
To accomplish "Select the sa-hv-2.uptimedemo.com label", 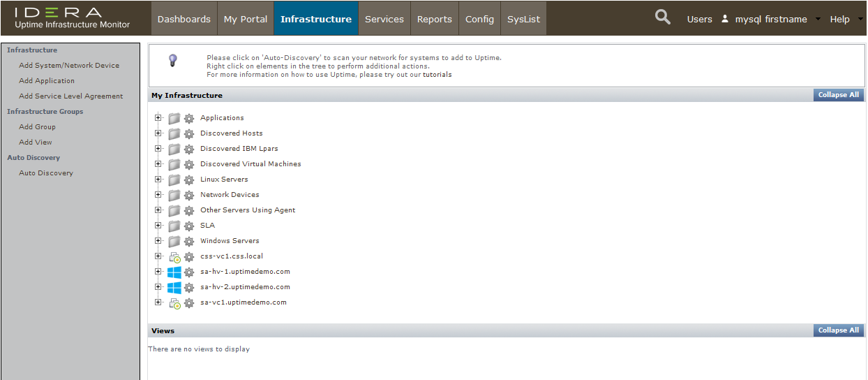I will pyautogui.click(x=245, y=287).
